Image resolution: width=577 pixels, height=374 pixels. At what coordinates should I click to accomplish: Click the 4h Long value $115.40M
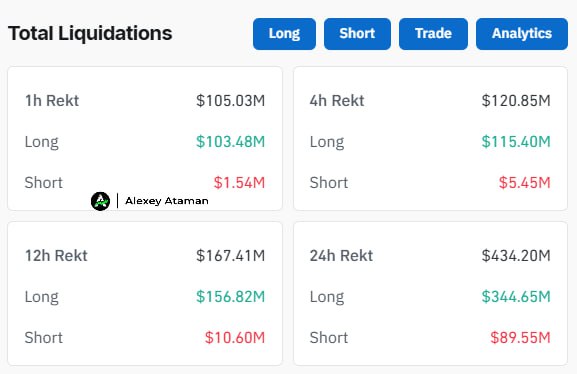516,142
